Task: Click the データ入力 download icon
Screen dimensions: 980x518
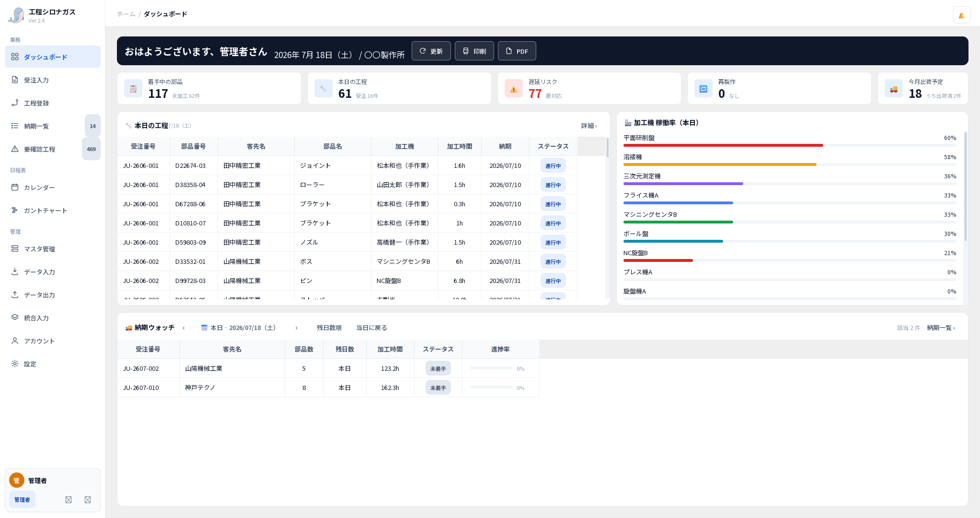Action: tap(15, 271)
